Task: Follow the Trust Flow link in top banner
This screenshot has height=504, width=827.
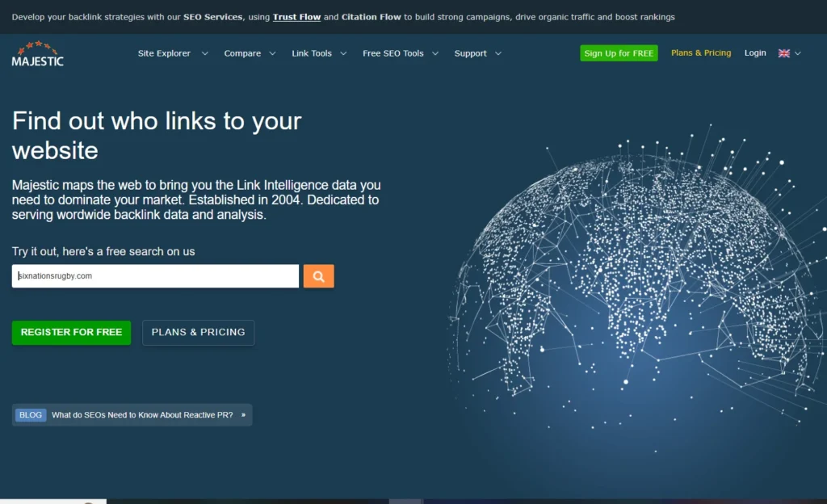Action: point(296,17)
